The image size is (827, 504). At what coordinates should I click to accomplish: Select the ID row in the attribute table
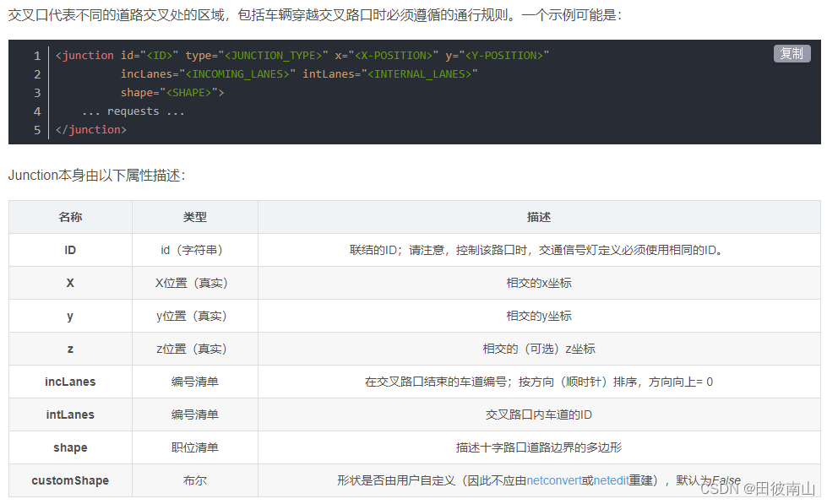69,250
